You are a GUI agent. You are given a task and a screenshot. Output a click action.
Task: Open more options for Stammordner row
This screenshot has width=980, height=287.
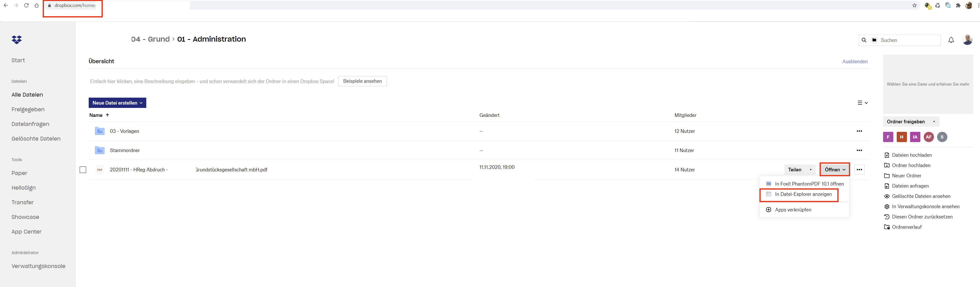tap(859, 151)
